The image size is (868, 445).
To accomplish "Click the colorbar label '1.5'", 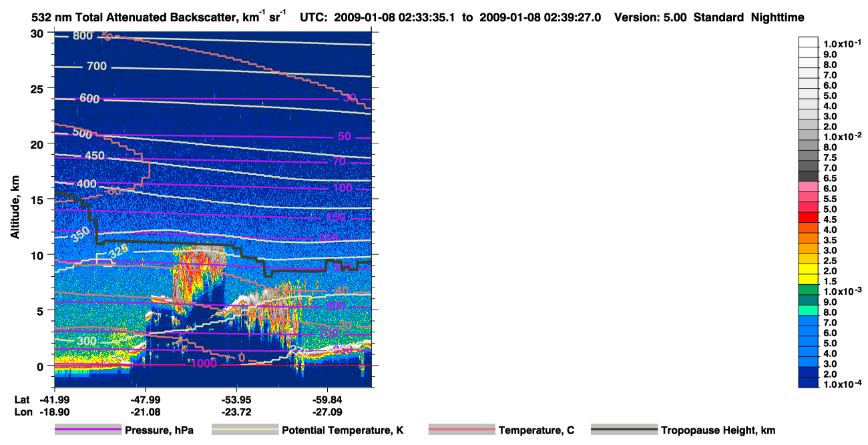I will tap(831, 281).
